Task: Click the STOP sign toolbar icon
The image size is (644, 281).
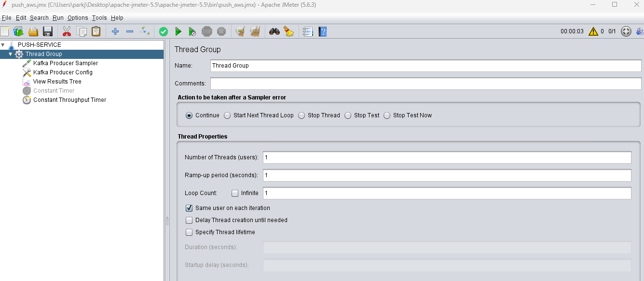Action: [207, 31]
